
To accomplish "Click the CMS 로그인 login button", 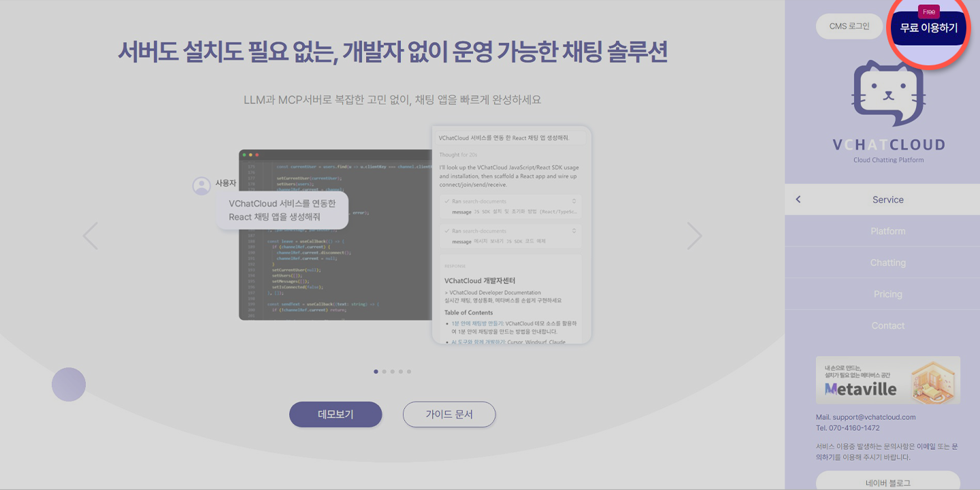I will [849, 26].
